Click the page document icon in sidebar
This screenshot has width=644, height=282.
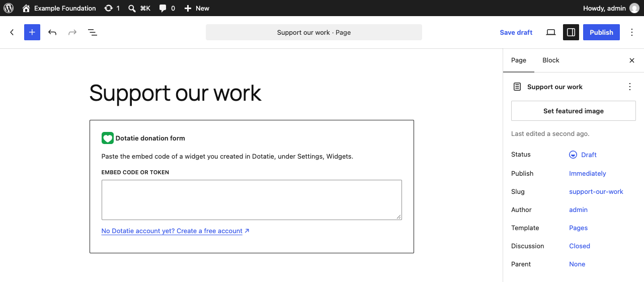tap(517, 87)
